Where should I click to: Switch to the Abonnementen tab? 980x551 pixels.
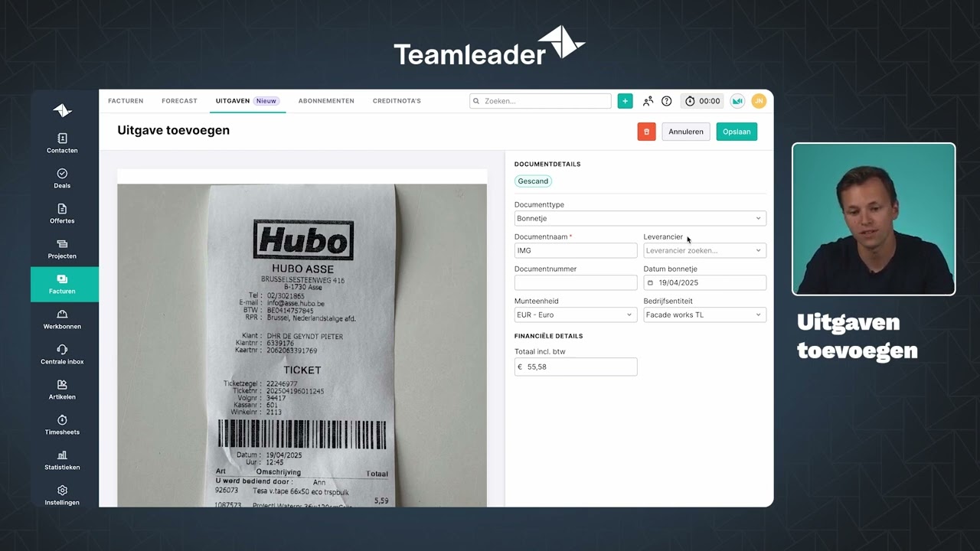pyautogui.click(x=326, y=101)
